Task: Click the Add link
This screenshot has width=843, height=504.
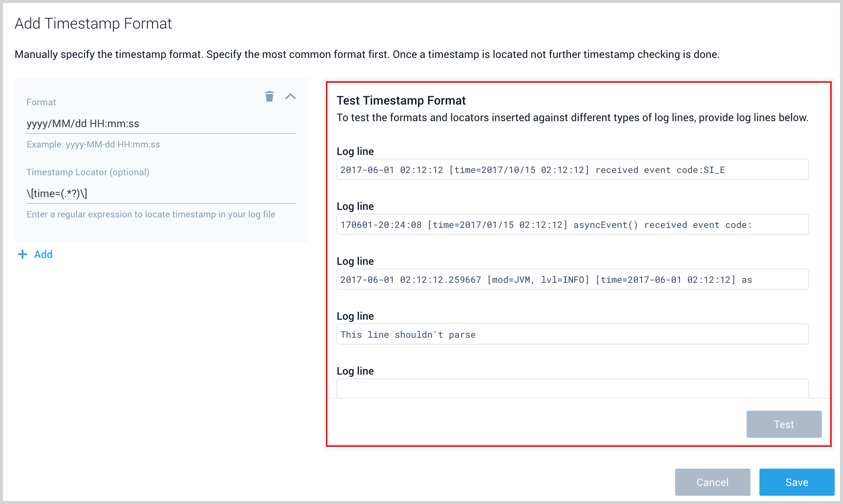Action: (43, 254)
